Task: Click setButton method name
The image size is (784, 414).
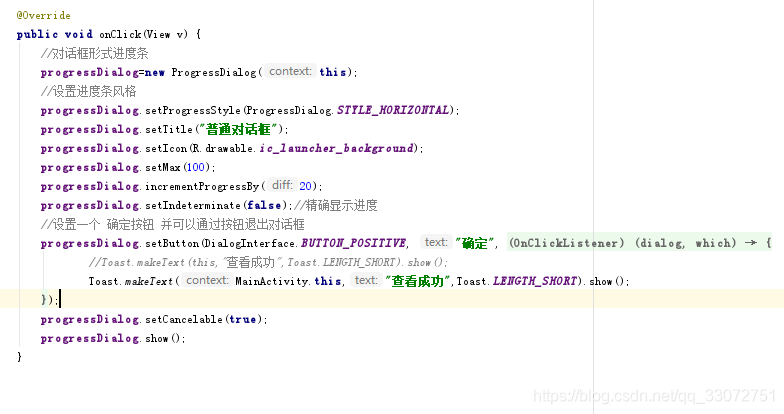Action: point(172,243)
